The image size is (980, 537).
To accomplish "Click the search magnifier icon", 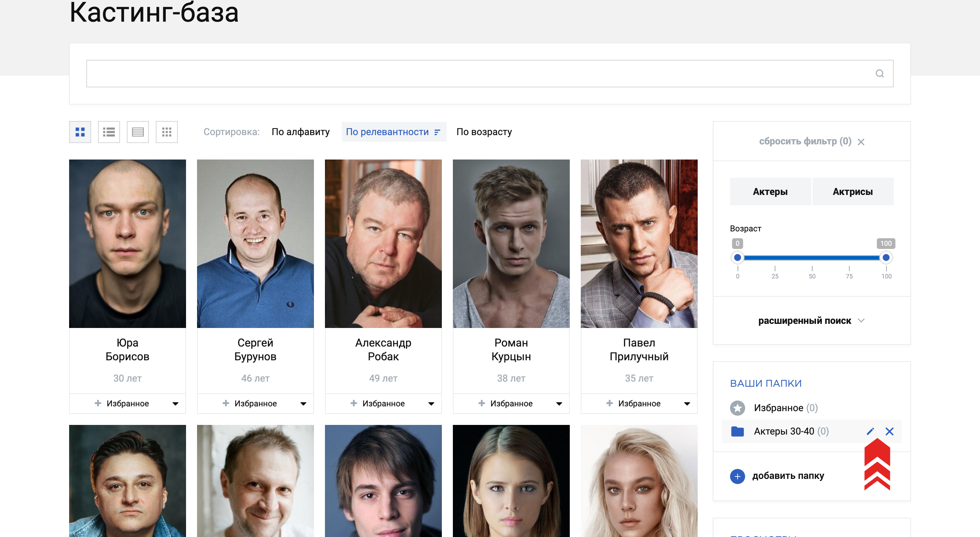I will coord(880,74).
